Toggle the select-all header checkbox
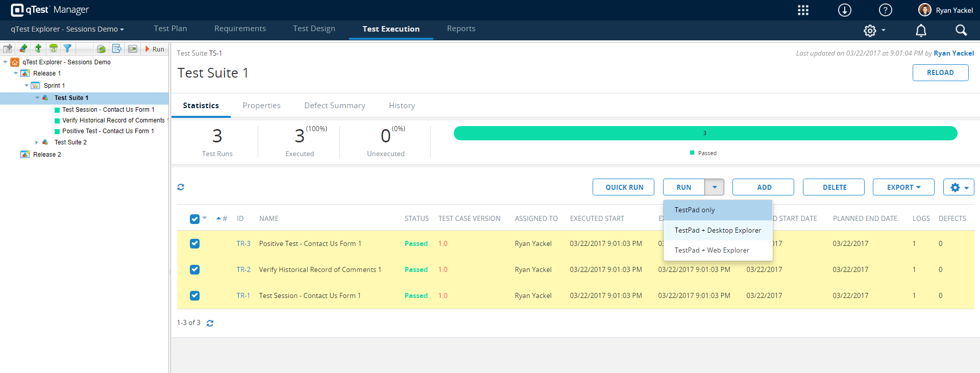The height and width of the screenshot is (373, 980). point(194,219)
